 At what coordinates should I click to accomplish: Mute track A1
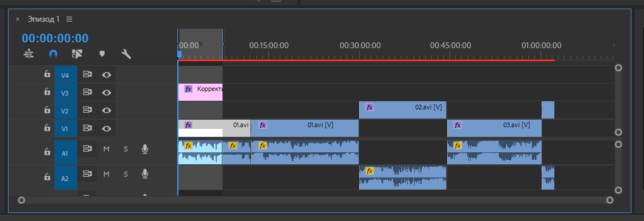click(106, 149)
